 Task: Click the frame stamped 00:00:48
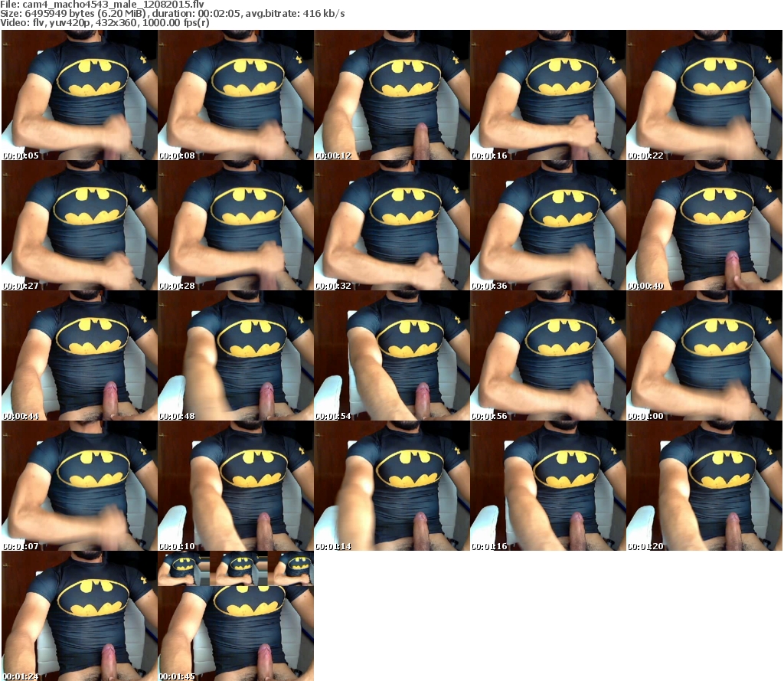[x=236, y=355]
